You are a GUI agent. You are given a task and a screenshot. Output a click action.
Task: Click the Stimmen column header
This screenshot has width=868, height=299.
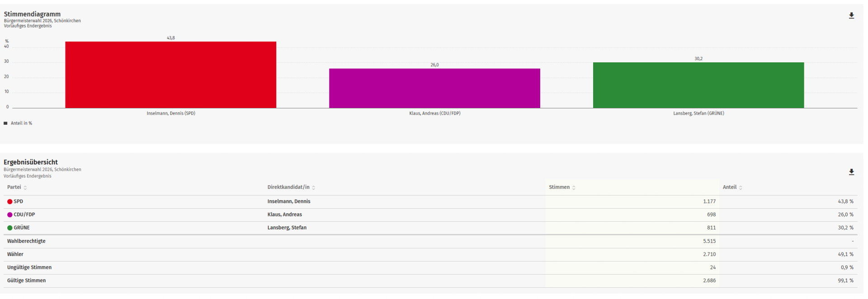click(x=559, y=187)
